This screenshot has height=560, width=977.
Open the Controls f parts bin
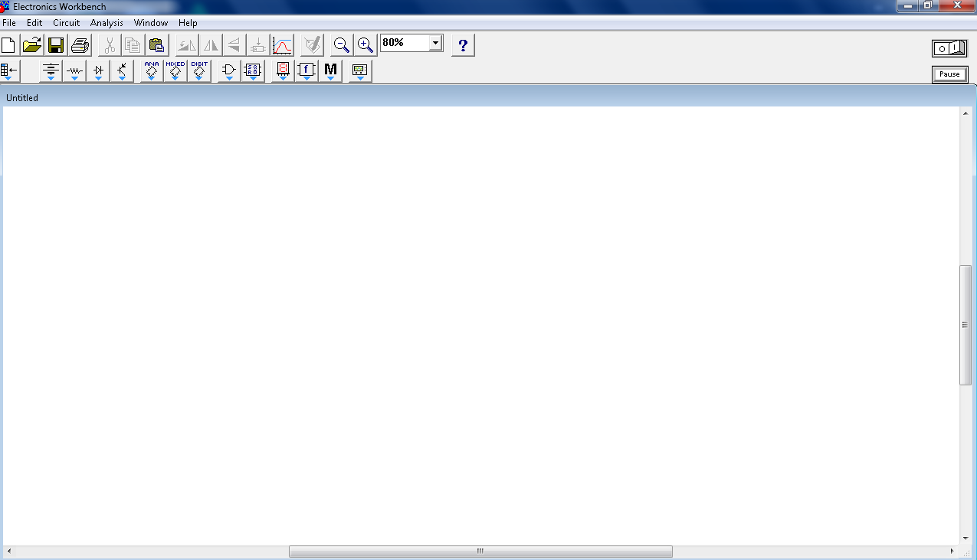point(307,71)
